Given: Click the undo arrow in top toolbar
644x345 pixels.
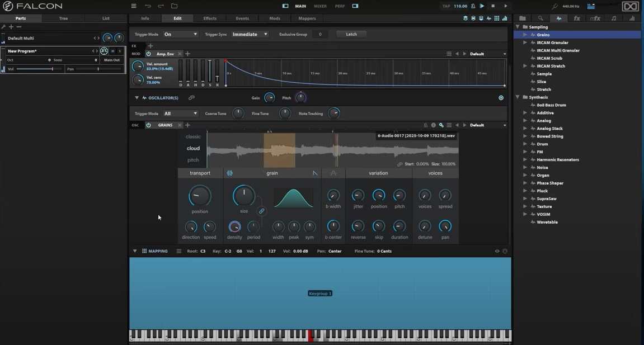Looking at the screenshot, I should tap(148, 6).
